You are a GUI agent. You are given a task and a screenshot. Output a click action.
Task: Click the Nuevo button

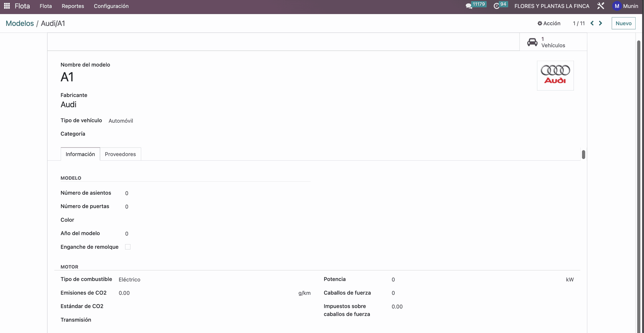tap(623, 23)
